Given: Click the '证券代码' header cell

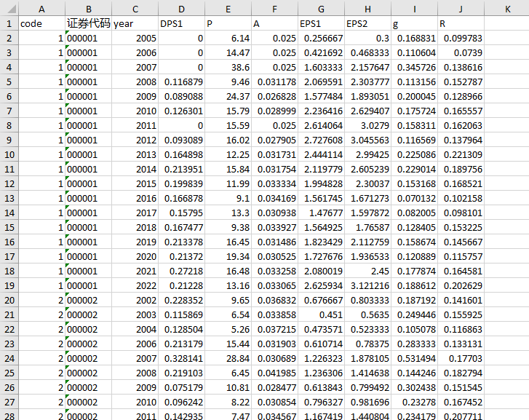Looking at the screenshot, I should (x=88, y=23).
